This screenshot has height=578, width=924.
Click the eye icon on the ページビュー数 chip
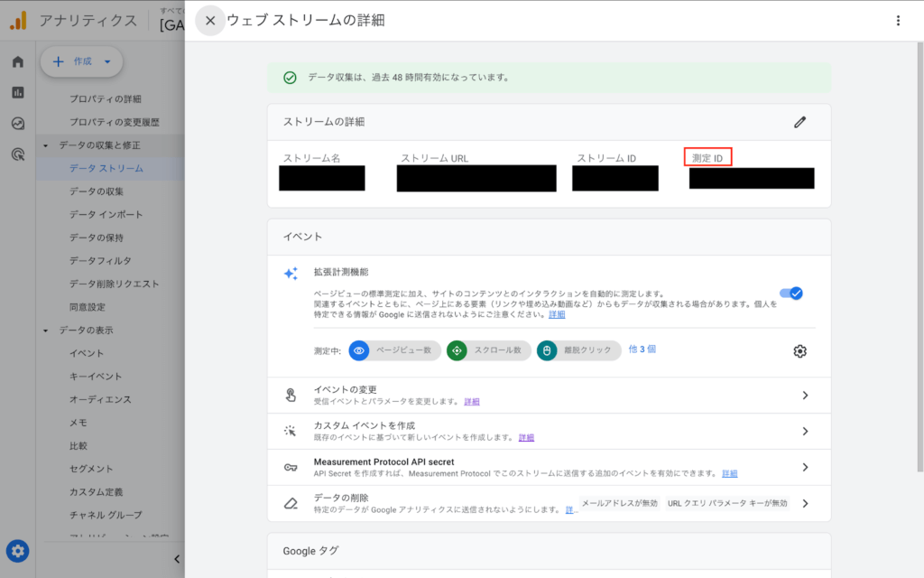coord(360,351)
